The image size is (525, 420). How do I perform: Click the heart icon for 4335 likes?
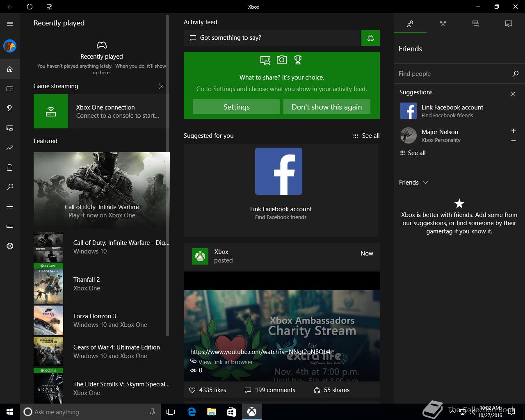pos(192,390)
